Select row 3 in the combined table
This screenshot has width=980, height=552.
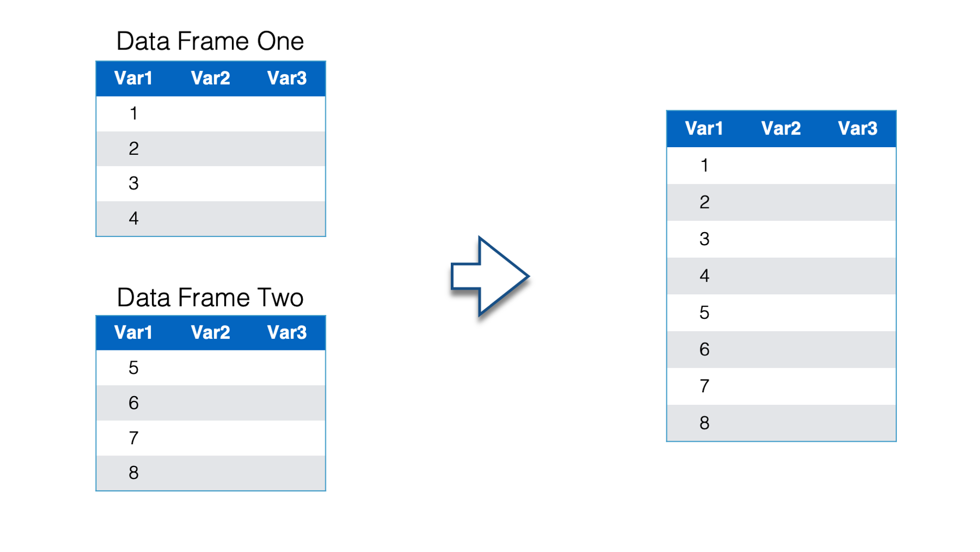point(781,239)
